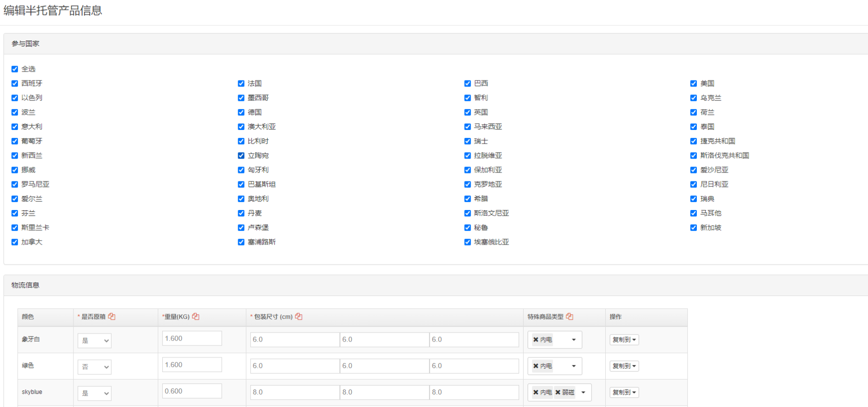Uncheck the 澳大利亚 country checkbox

(241, 127)
